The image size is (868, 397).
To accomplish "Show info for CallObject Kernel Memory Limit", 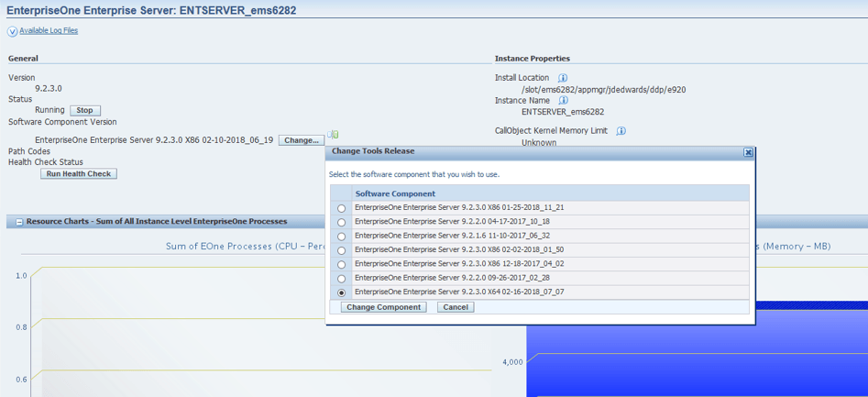I will click(621, 131).
